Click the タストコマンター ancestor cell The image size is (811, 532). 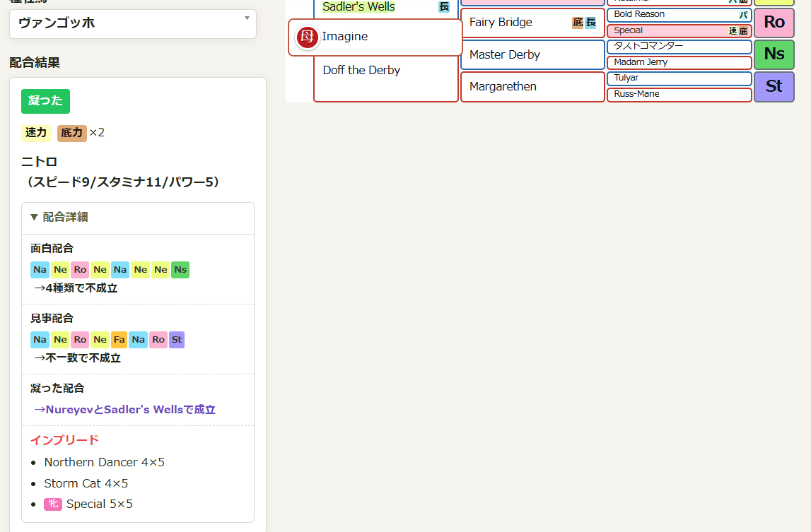point(679,47)
